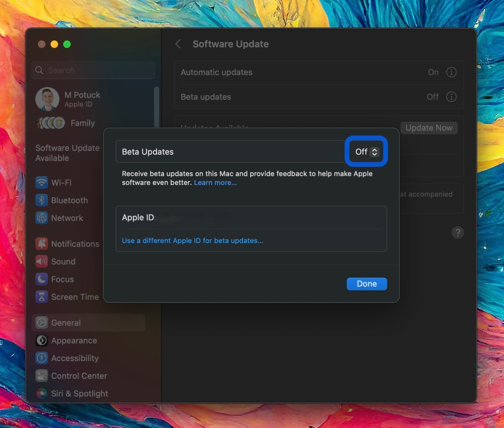Viewport: 504px width, 428px height.
Task: Select General in the sidebar
Action: click(66, 323)
